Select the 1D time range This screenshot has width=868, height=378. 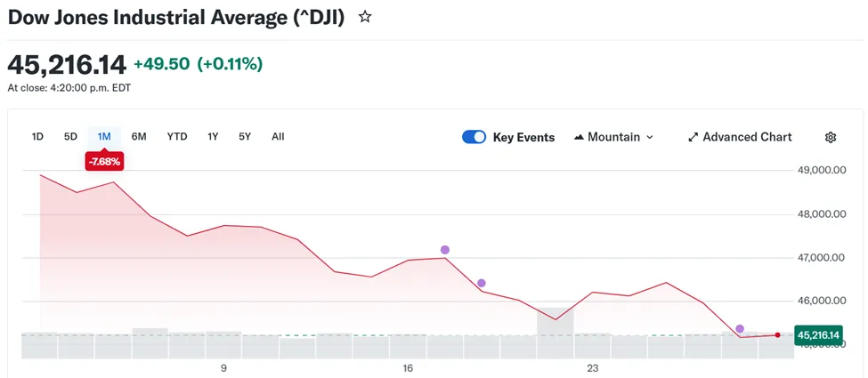pos(37,136)
